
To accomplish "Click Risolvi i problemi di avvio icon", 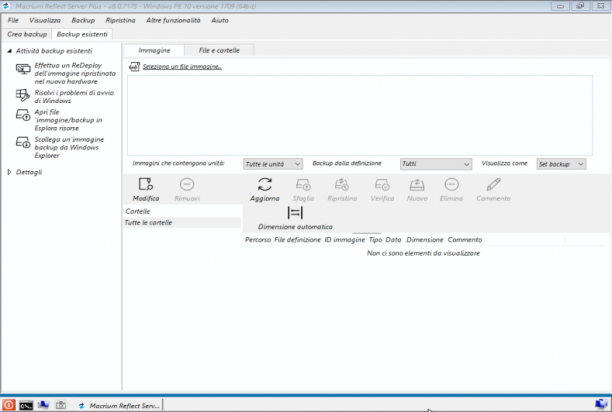I will [23, 95].
